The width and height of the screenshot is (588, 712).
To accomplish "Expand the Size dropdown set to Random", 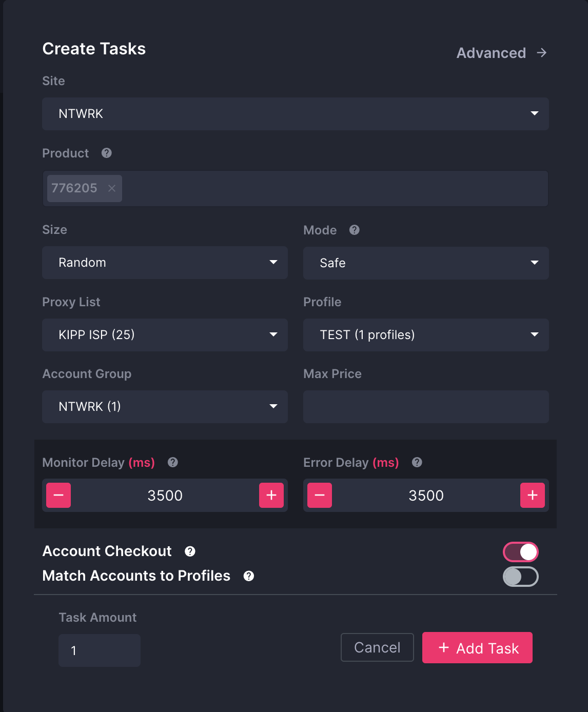I will click(165, 263).
